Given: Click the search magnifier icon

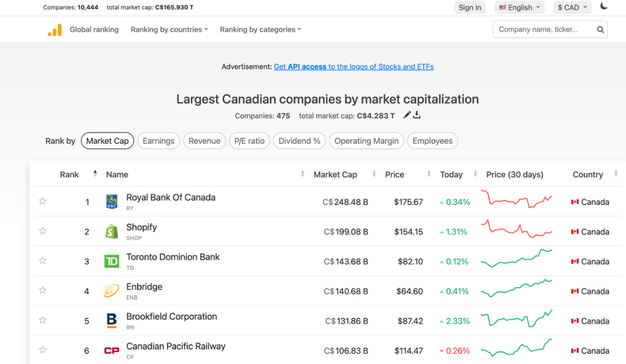Looking at the screenshot, I should click(x=600, y=29).
